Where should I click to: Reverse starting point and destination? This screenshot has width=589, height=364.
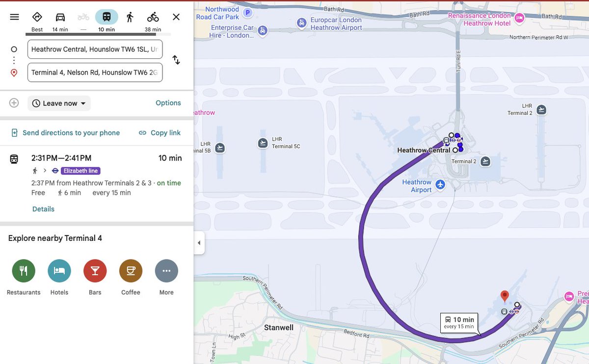click(x=176, y=60)
